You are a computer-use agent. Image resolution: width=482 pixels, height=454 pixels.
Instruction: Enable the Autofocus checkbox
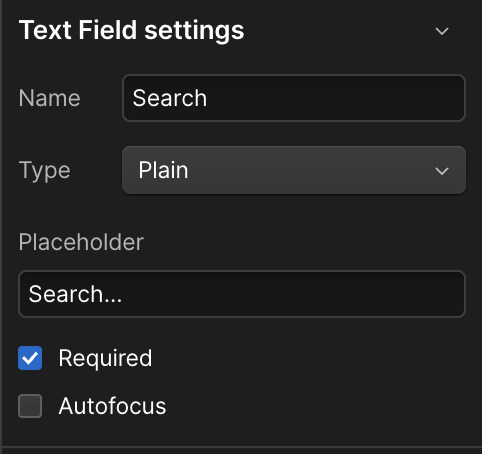tap(30, 406)
